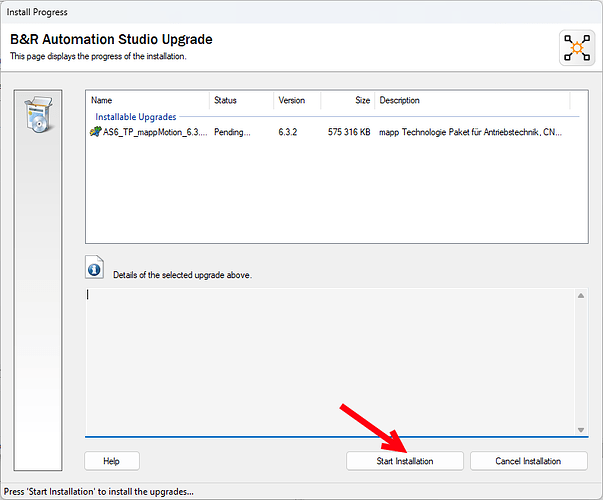The width and height of the screenshot is (603, 500).
Task: Click the B&R Automation Studio logo icon
Action: pos(577,48)
